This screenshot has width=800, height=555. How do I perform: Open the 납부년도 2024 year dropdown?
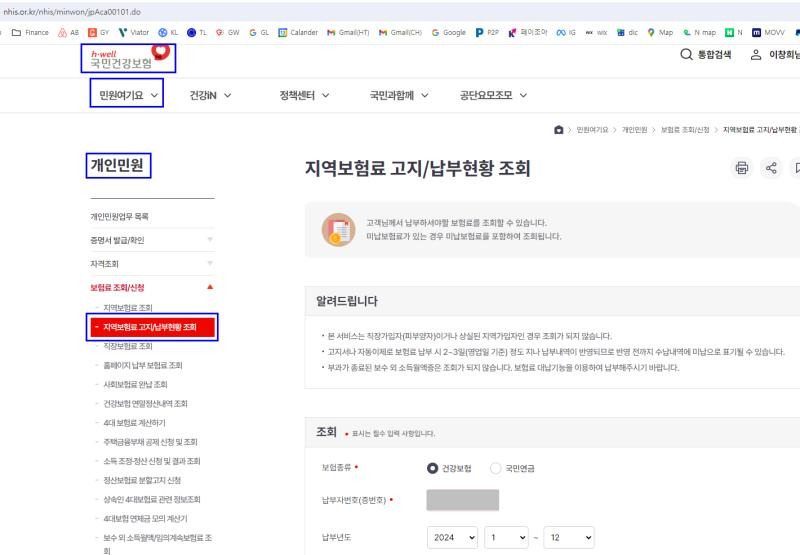452,537
